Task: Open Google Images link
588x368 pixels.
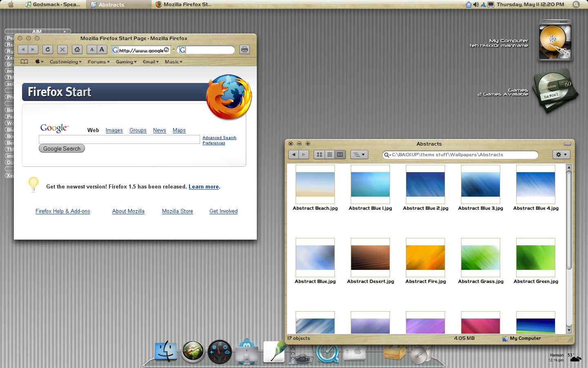Action: 114,130
